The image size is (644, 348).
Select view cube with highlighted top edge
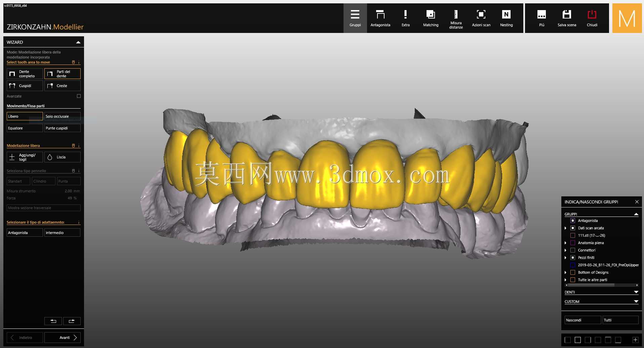pyautogui.click(x=608, y=340)
